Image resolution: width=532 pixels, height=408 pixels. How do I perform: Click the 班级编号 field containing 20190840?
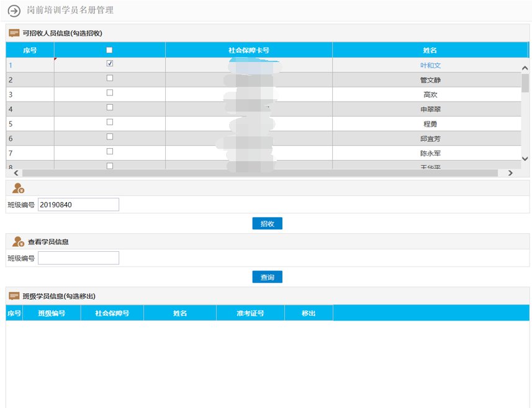[x=78, y=205]
